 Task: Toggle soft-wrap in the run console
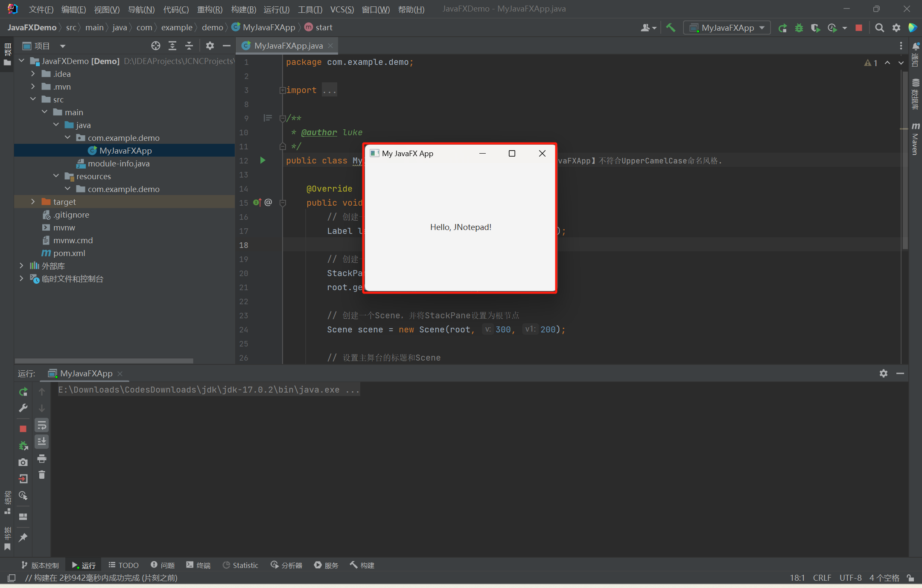42,425
